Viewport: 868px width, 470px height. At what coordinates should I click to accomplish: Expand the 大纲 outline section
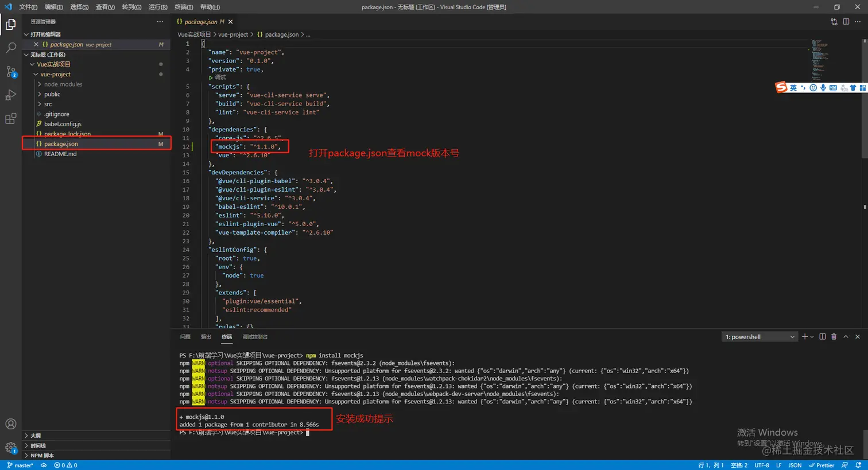96,436
